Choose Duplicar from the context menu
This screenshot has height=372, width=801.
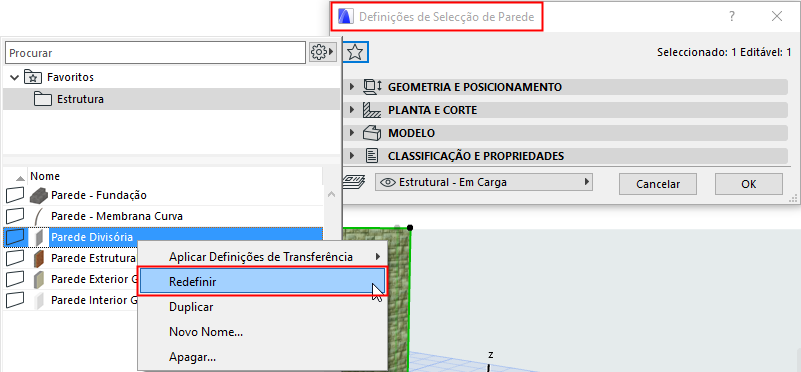pos(263,307)
